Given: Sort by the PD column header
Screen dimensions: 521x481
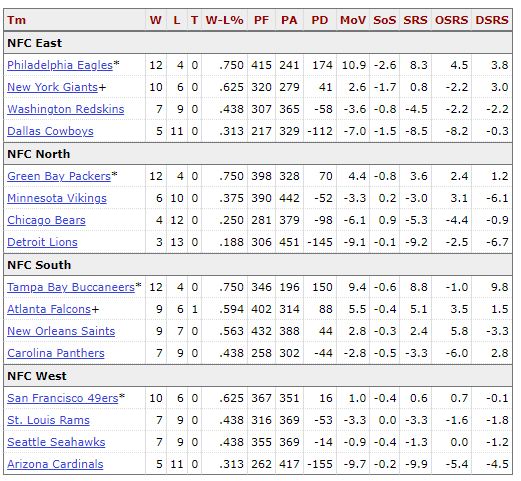Looking at the screenshot, I should (320, 20).
